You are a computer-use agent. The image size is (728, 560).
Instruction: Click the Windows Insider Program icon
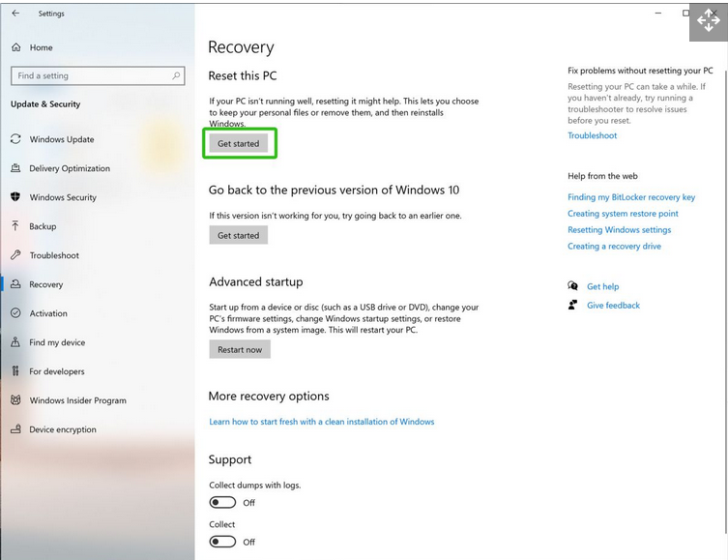(x=15, y=399)
